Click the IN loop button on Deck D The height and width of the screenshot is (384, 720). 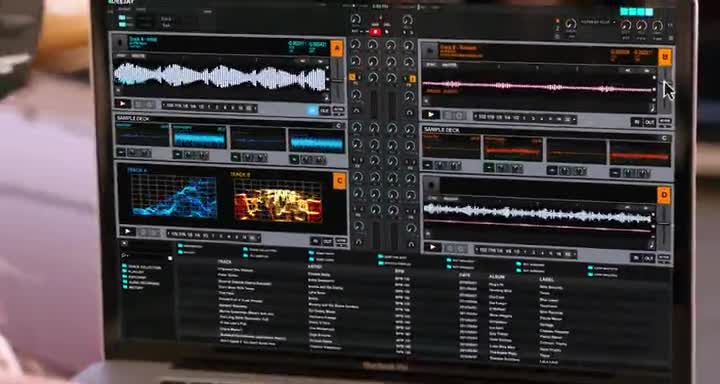coord(636,258)
